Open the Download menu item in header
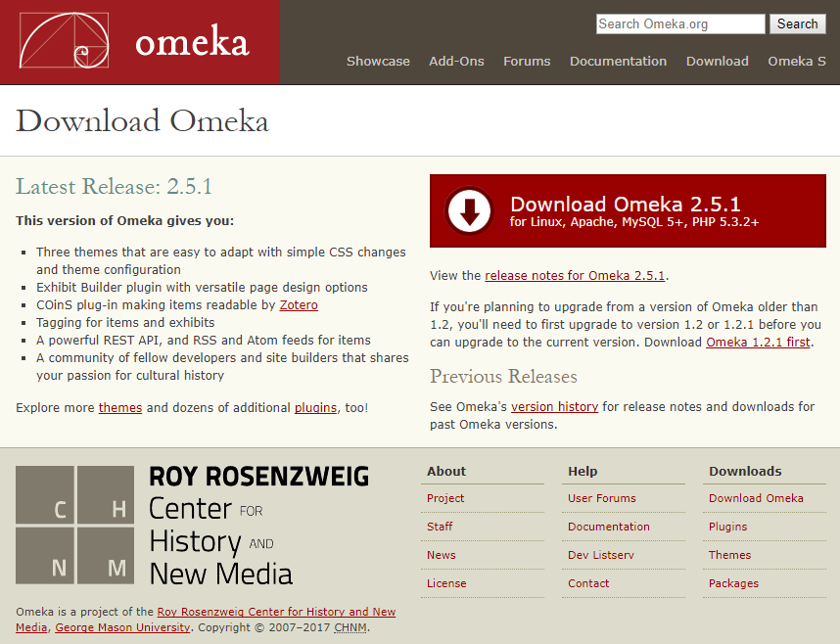 pyautogui.click(x=718, y=61)
